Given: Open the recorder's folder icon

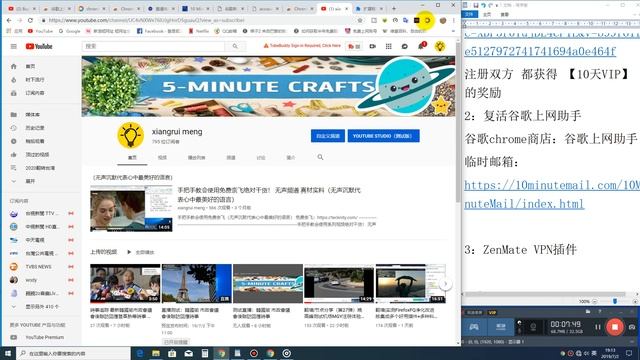Looking at the screenshot, I should [588, 312].
